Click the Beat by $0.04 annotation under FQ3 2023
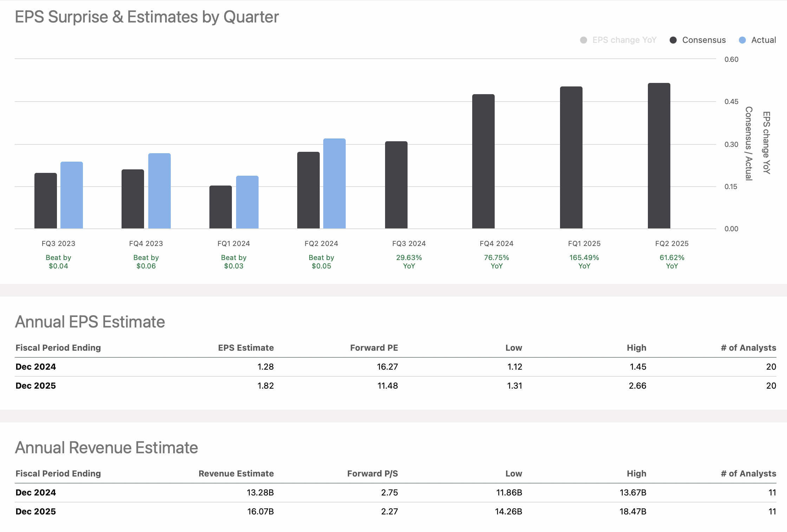The height and width of the screenshot is (532, 787). pos(58,261)
